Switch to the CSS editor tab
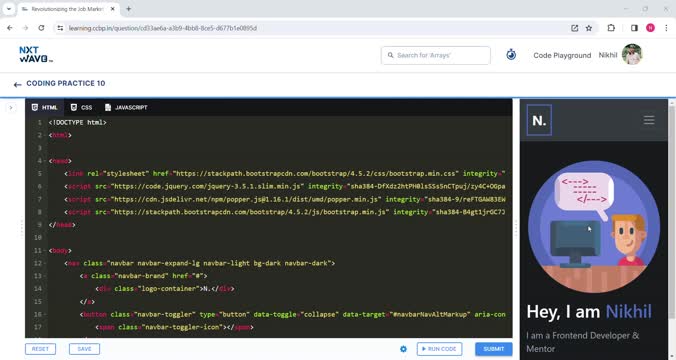 [x=81, y=107]
